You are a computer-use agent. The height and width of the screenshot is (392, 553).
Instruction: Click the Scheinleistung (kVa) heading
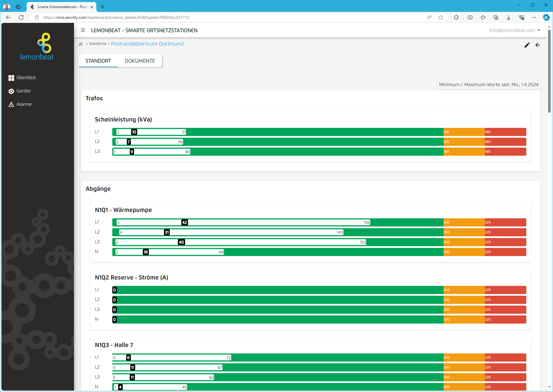tap(123, 119)
